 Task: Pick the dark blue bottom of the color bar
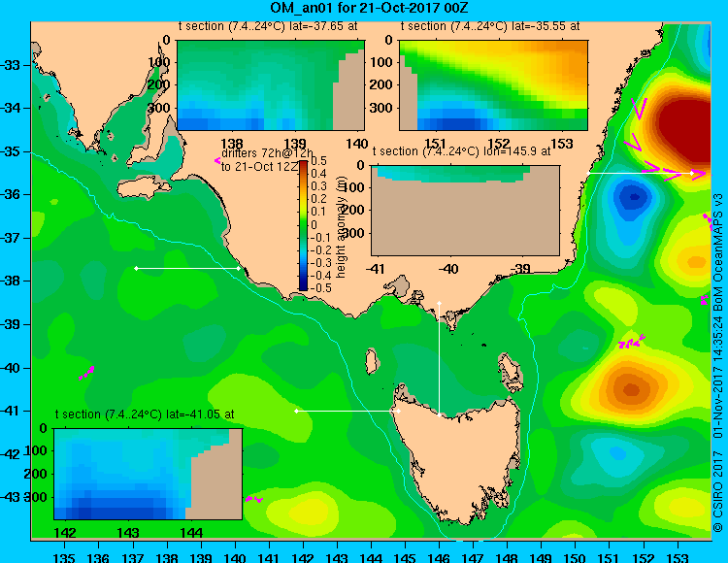point(303,286)
